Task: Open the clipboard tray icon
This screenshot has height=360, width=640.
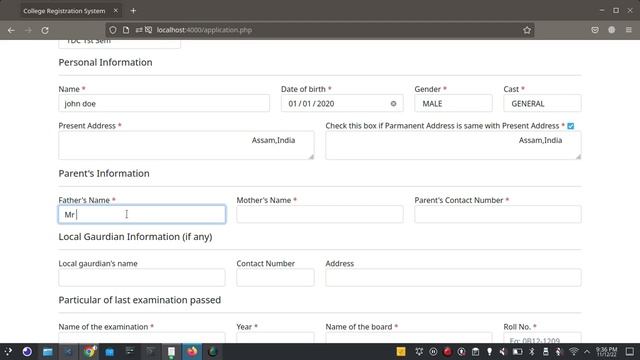Action: point(475,351)
